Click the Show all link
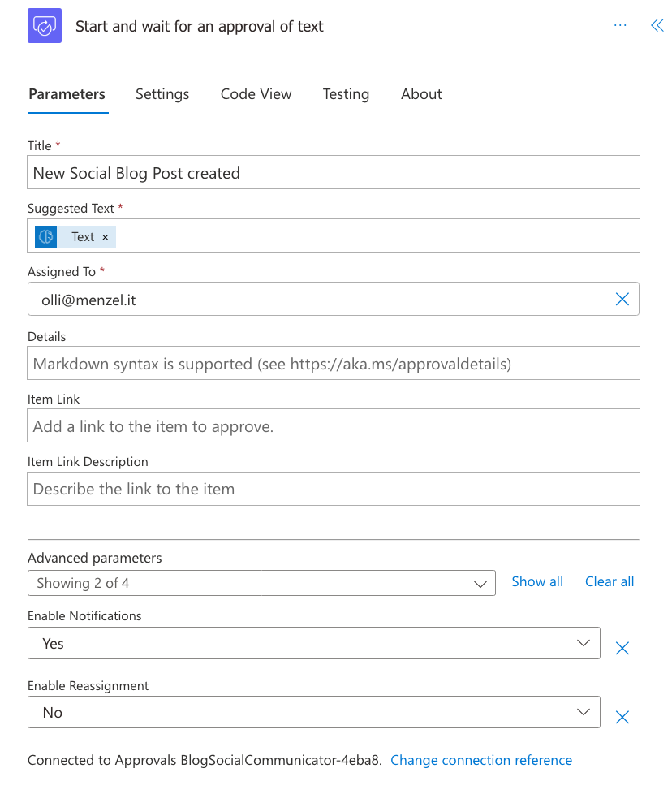The height and width of the screenshot is (790, 672). [537, 581]
